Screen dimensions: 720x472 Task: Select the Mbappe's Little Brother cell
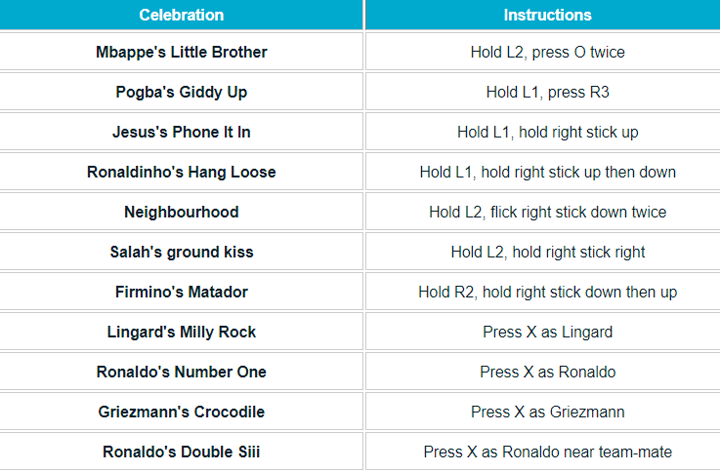[x=181, y=52]
